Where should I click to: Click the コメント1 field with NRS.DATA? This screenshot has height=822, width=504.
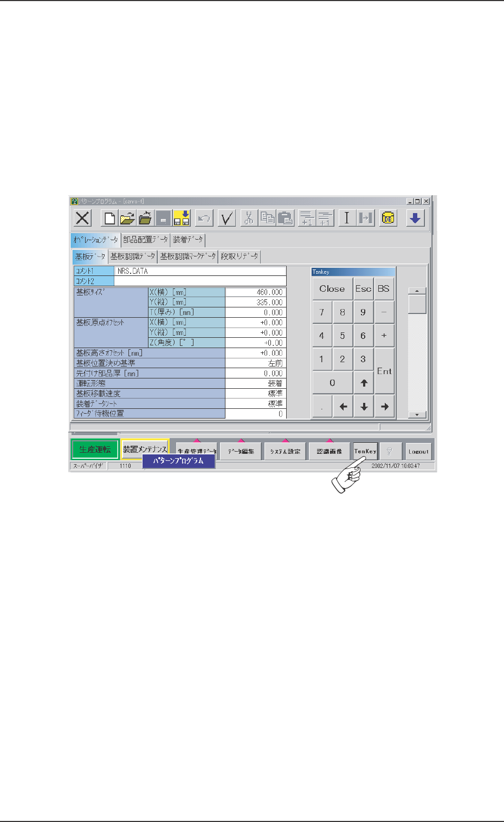[x=200, y=271]
